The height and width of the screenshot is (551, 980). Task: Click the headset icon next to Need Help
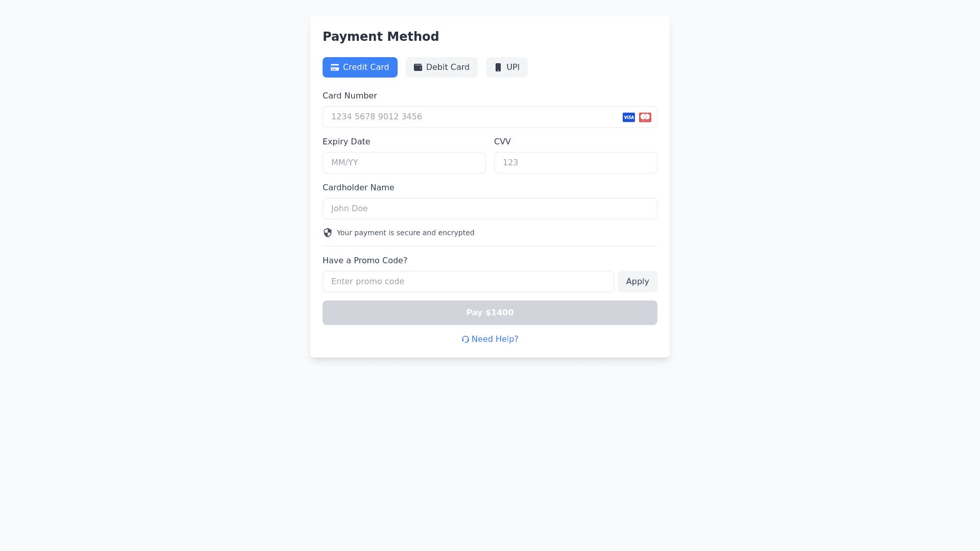tap(465, 339)
